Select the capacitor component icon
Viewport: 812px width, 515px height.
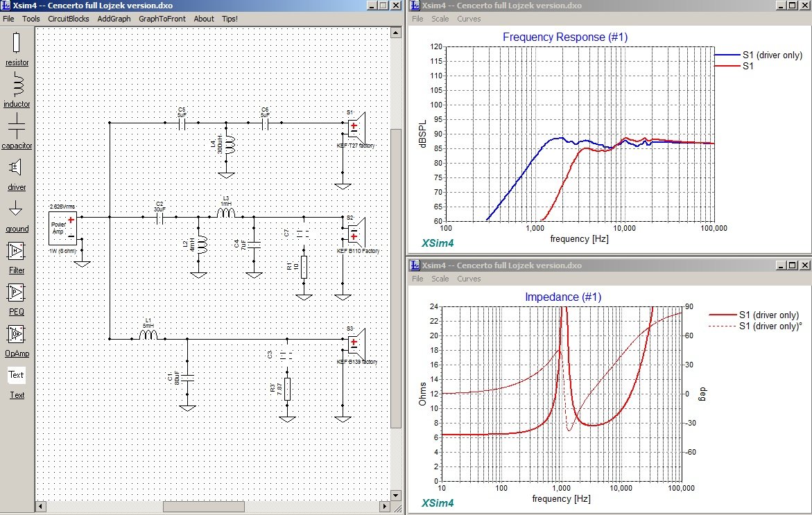point(16,125)
